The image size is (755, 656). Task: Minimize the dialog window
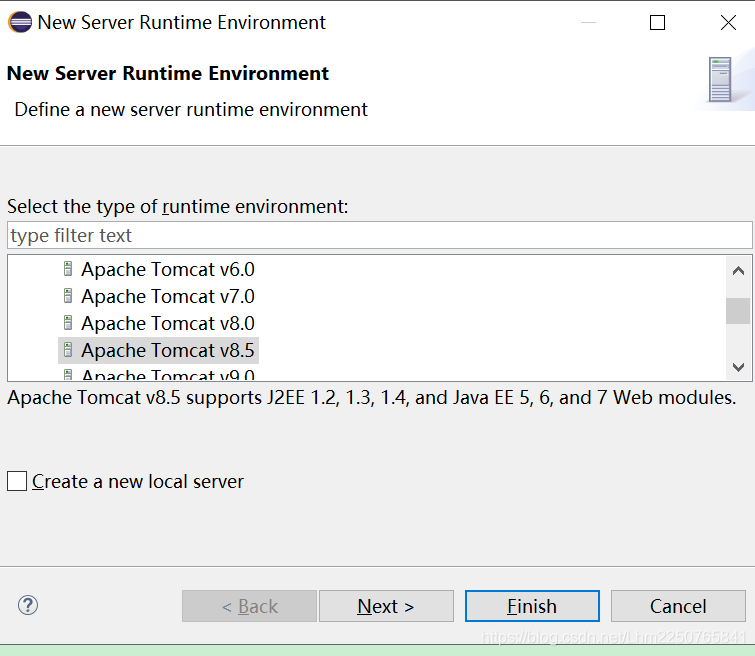pos(588,22)
